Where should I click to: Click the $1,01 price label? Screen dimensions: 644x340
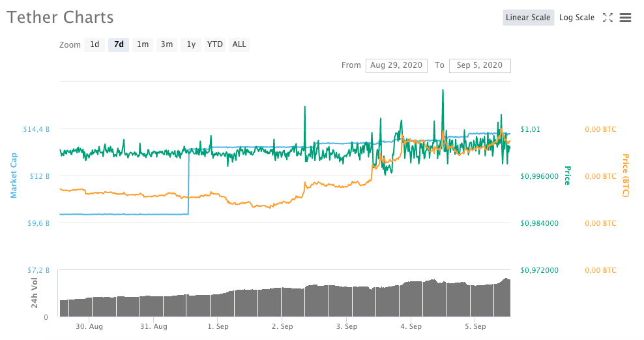coord(530,129)
